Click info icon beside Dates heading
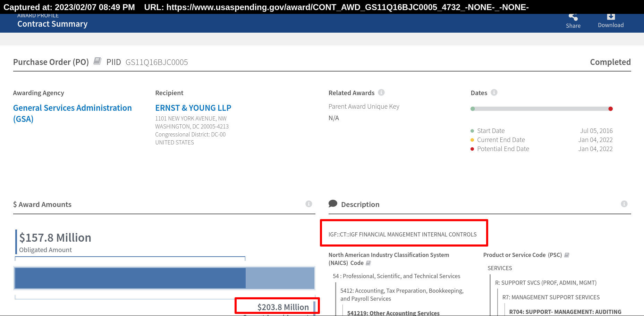 [x=494, y=92]
